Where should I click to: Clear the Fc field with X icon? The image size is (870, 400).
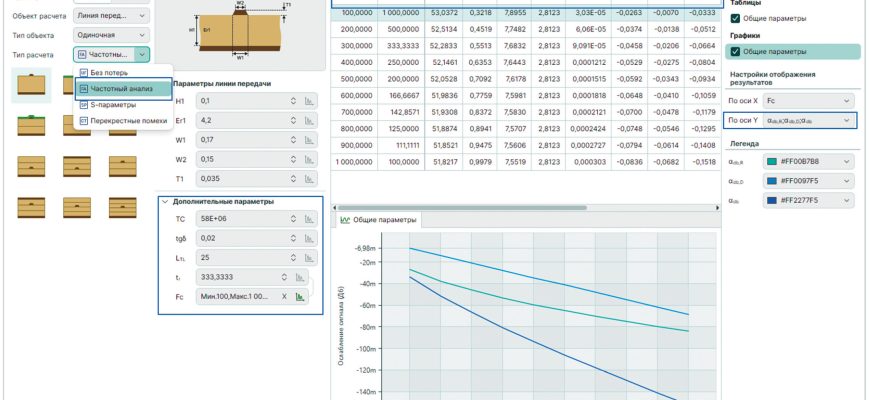283,296
